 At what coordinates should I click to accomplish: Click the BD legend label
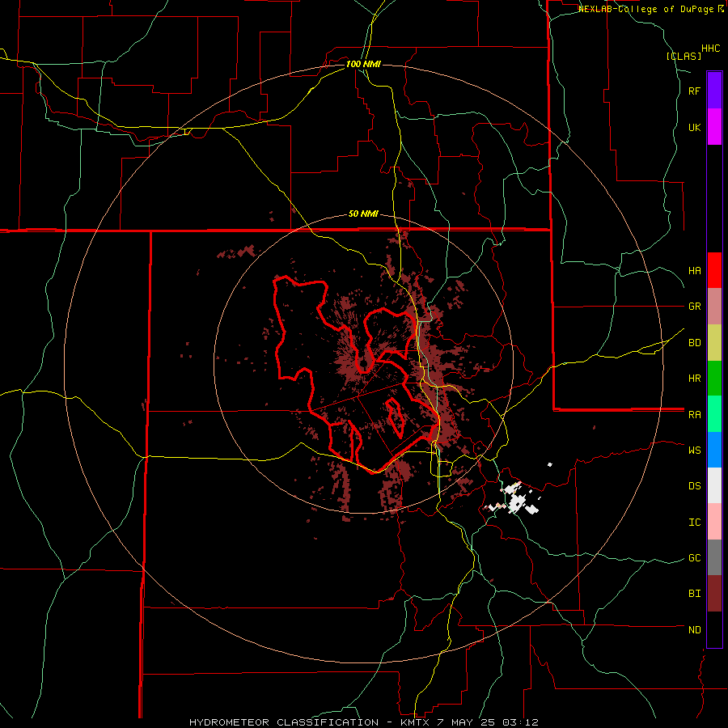694,343
